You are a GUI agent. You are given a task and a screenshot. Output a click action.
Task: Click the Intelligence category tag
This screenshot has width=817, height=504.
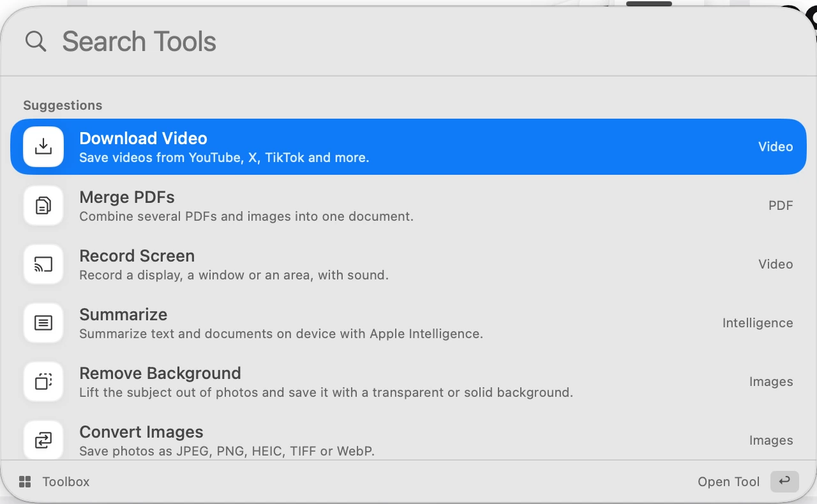[758, 323]
